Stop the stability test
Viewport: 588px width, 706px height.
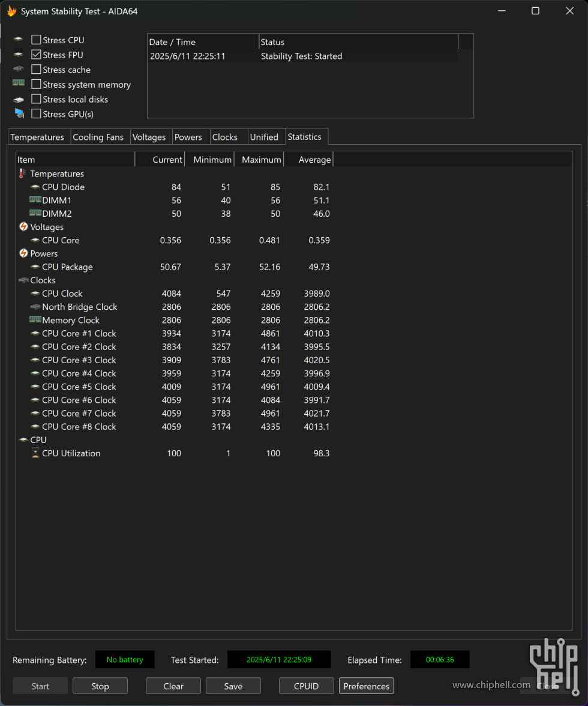tap(100, 686)
